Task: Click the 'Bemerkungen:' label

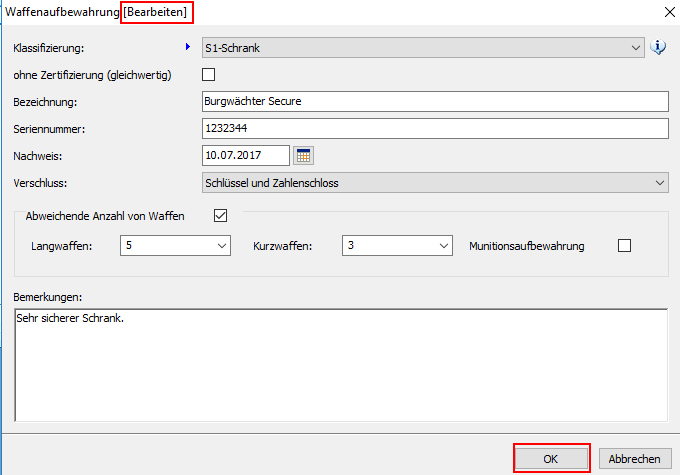Action: coord(48,298)
